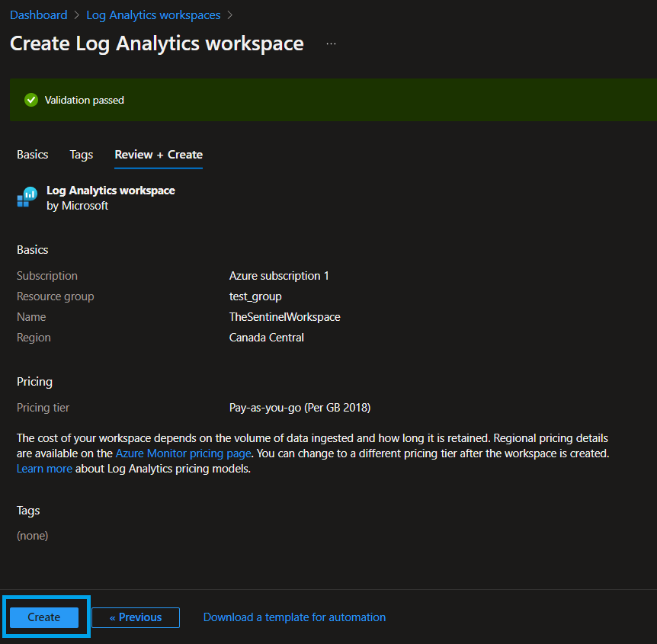The height and width of the screenshot is (644, 657).
Task: Select the Review + Create tab
Action: (x=159, y=155)
